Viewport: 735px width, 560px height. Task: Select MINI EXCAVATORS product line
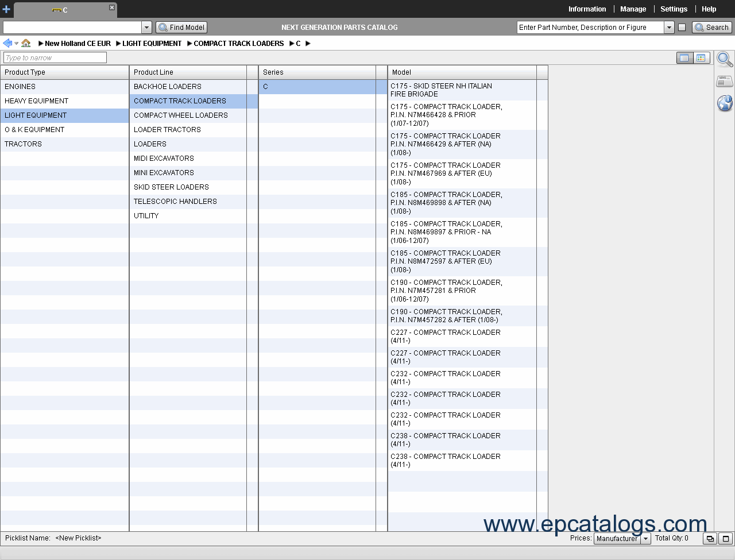[194, 173]
